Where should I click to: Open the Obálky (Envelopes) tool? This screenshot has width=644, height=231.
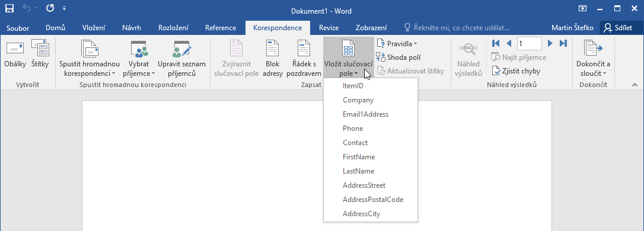coord(15,54)
